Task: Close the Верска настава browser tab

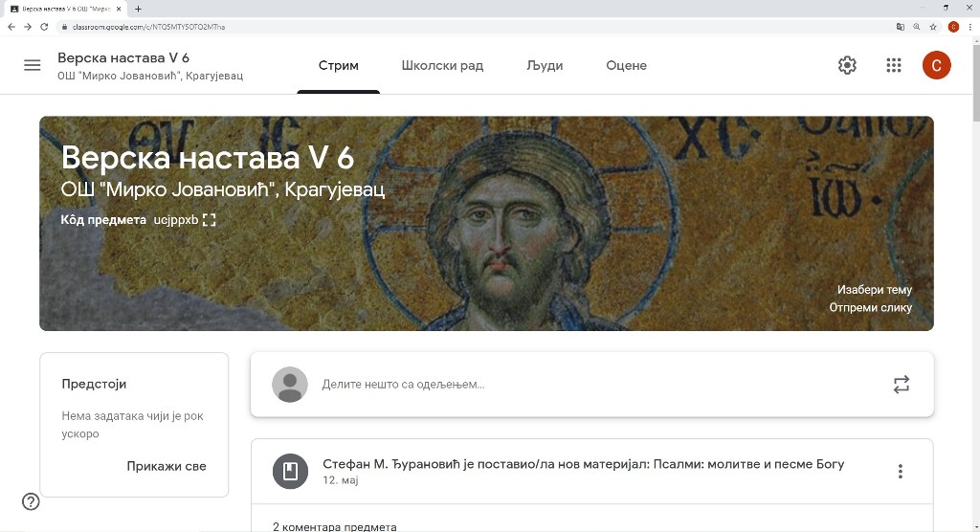Action: (119, 9)
